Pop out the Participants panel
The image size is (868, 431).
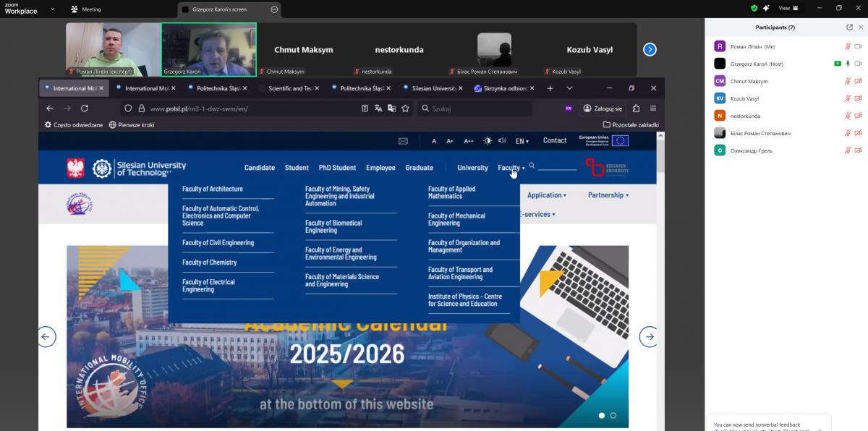tap(849, 27)
